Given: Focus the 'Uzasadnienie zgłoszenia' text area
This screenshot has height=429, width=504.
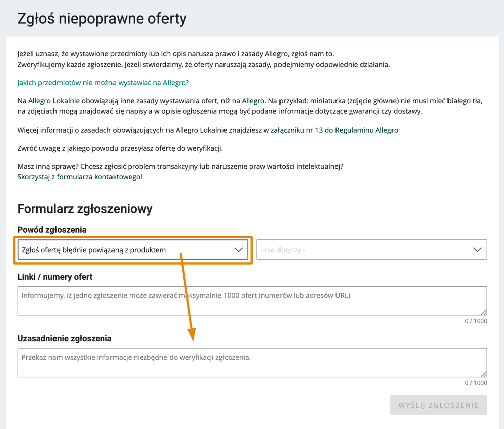Looking at the screenshot, I should [252, 362].
